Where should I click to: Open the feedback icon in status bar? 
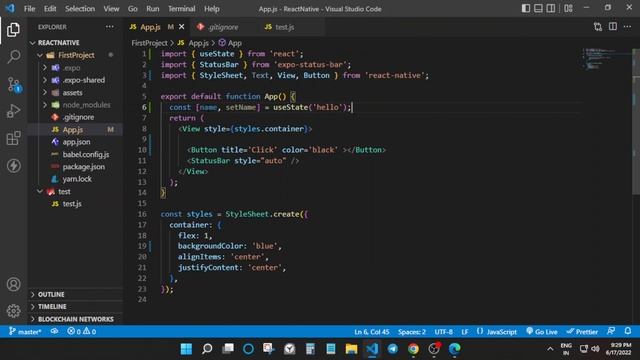point(611,331)
